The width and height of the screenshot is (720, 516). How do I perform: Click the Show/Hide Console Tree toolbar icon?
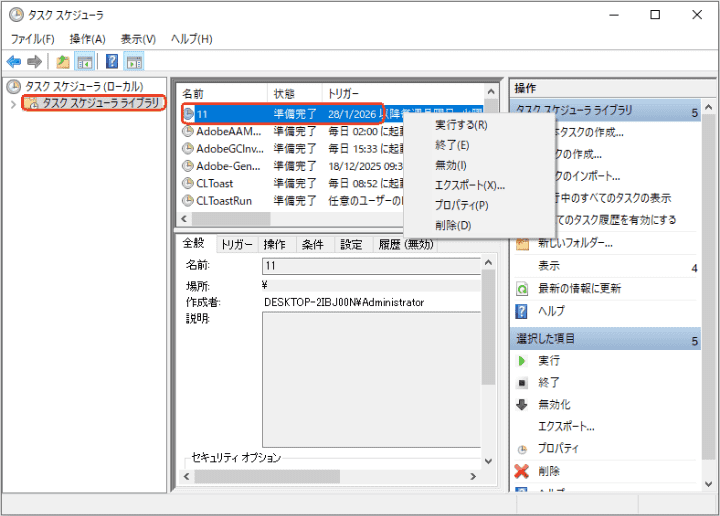point(85,61)
